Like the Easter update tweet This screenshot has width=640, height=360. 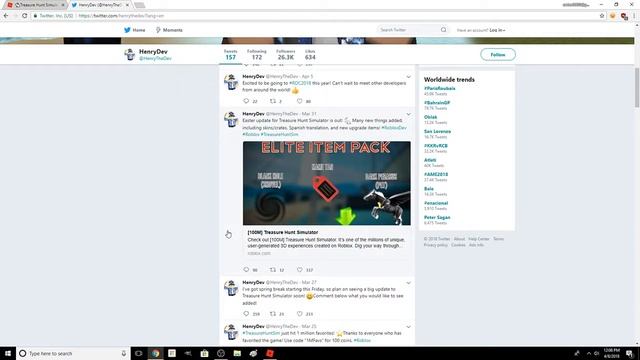(x=300, y=269)
